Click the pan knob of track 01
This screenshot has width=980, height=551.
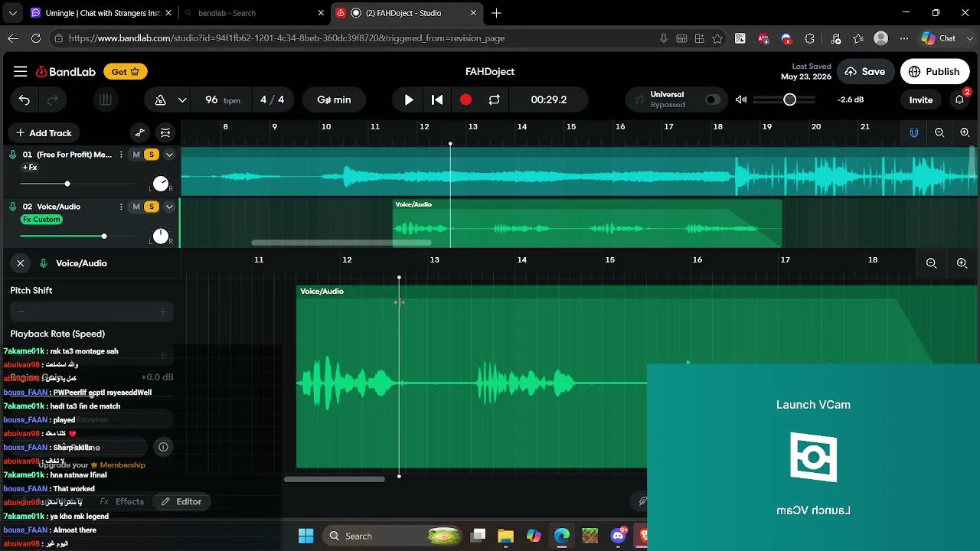point(161,184)
